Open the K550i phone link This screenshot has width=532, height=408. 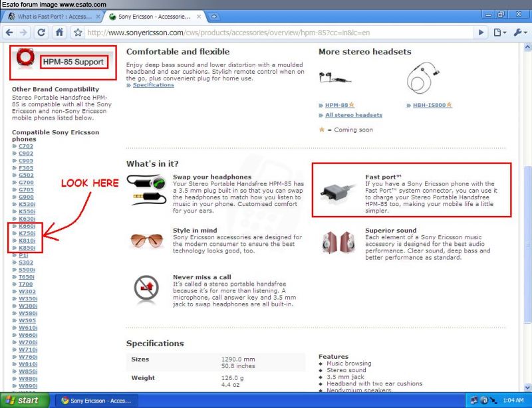27,211
